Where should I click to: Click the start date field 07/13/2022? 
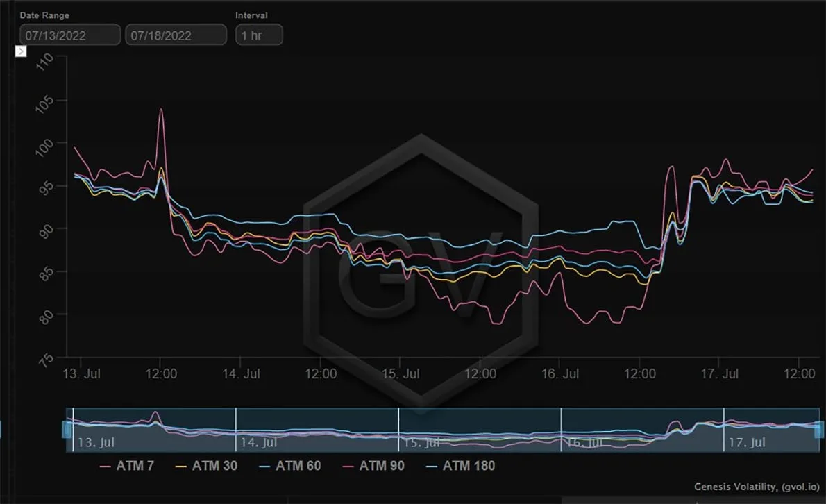click(x=70, y=35)
